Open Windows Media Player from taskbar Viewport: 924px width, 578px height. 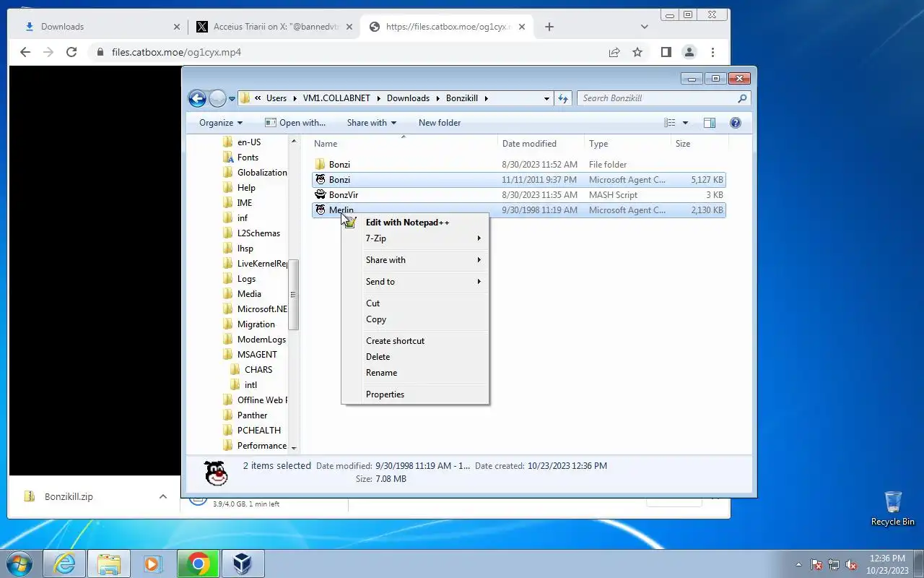pyautogui.click(x=153, y=564)
